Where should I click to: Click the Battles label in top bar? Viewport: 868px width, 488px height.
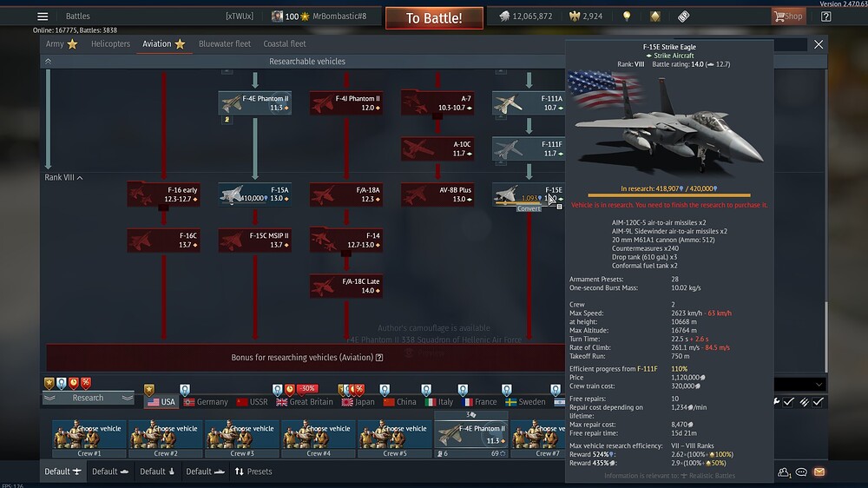pyautogui.click(x=77, y=16)
